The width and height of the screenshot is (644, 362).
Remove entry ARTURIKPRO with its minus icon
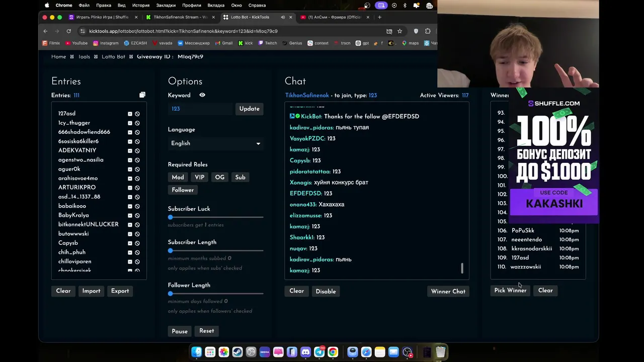[130, 188]
